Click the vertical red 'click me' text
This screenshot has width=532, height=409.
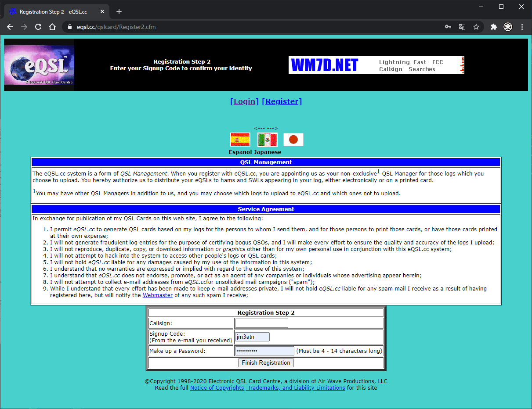pyautogui.click(x=462, y=65)
